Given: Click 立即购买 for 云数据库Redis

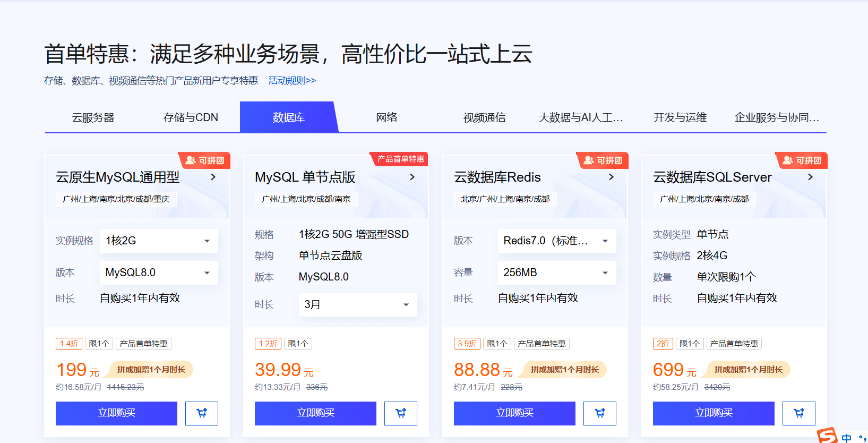Looking at the screenshot, I should 514,413.
